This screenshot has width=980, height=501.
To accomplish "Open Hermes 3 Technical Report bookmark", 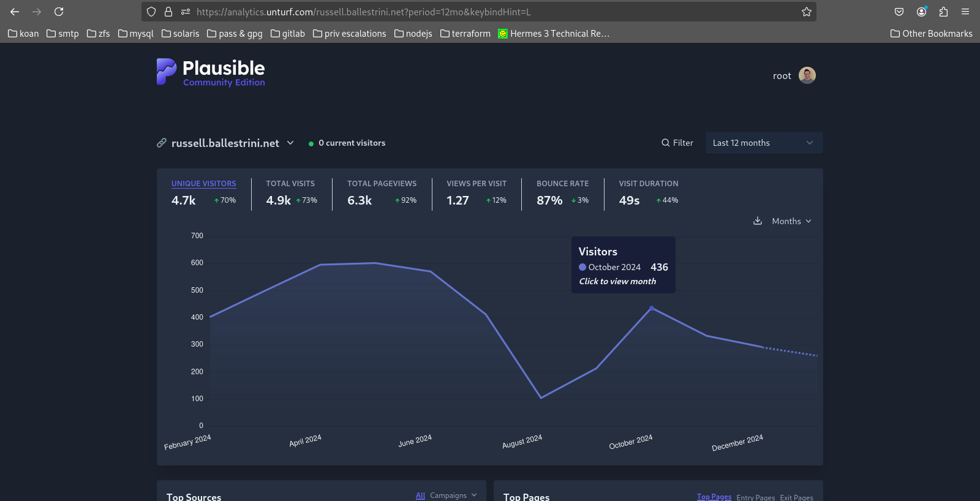I will (x=554, y=34).
